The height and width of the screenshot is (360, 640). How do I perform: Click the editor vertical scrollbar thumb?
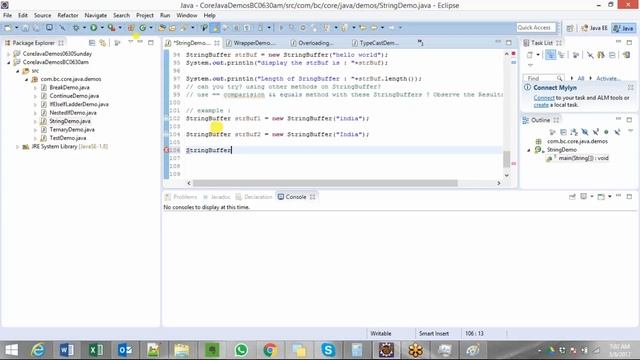(x=507, y=159)
